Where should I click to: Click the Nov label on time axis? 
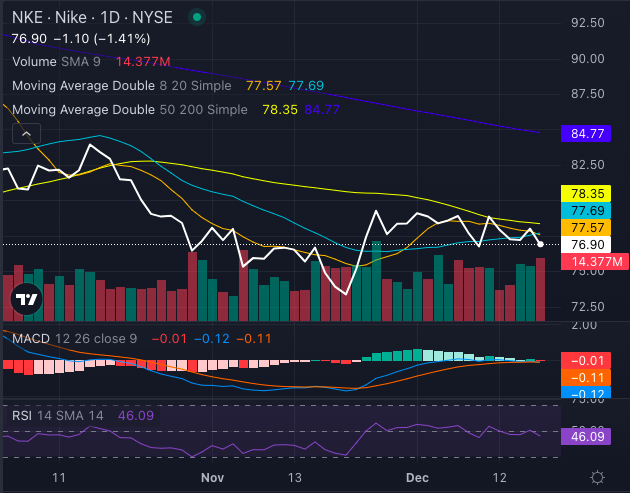[212, 477]
